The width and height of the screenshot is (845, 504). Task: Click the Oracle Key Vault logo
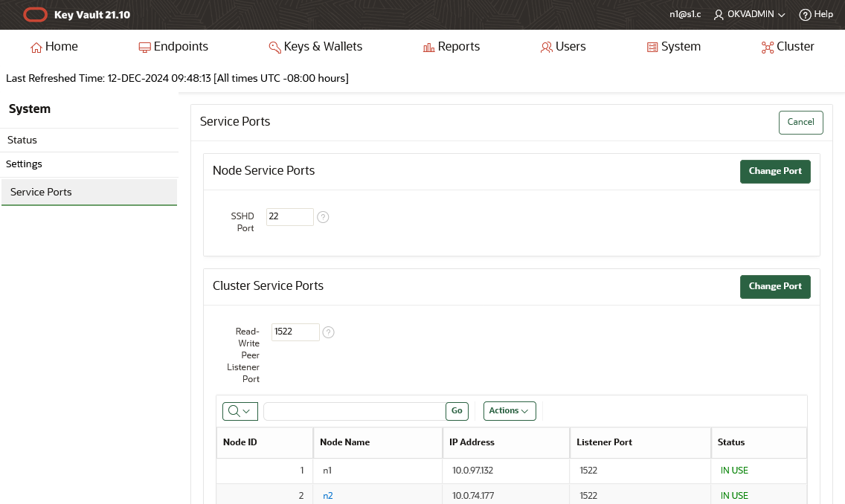pos(35,14)
